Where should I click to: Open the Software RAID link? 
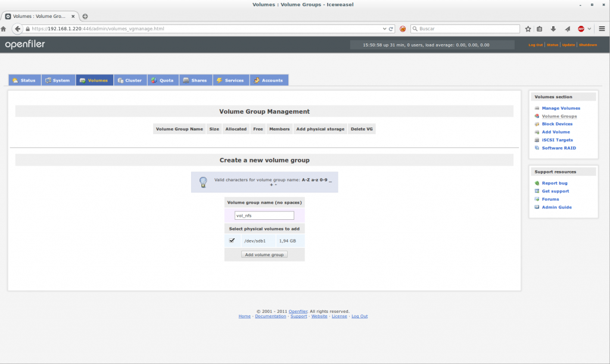[x=559, y=148]
